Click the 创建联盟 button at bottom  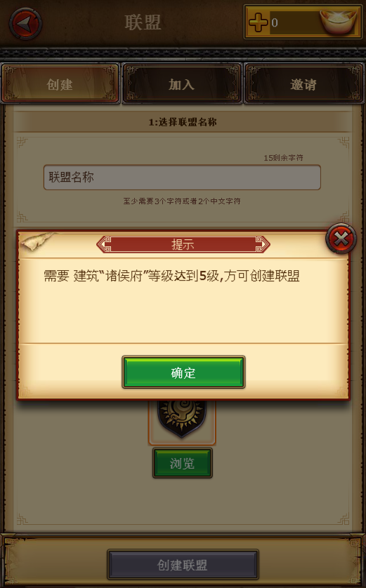coord(183,565)
